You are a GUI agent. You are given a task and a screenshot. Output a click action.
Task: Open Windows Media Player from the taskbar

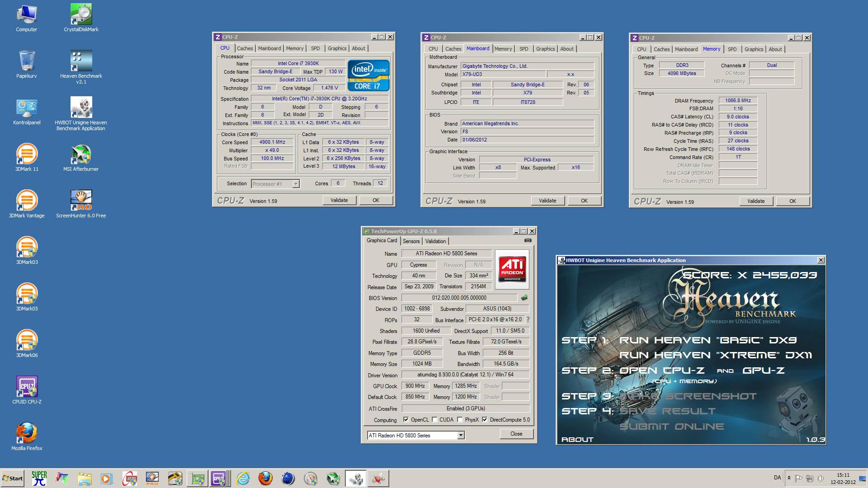[x=107, y=478]
